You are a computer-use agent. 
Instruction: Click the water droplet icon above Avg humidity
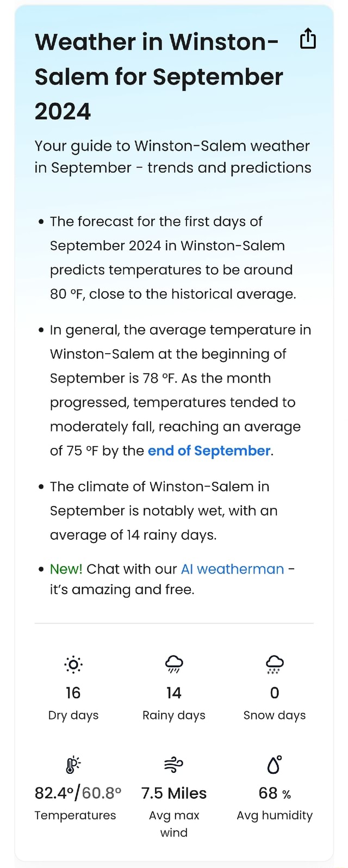[274, 765]
